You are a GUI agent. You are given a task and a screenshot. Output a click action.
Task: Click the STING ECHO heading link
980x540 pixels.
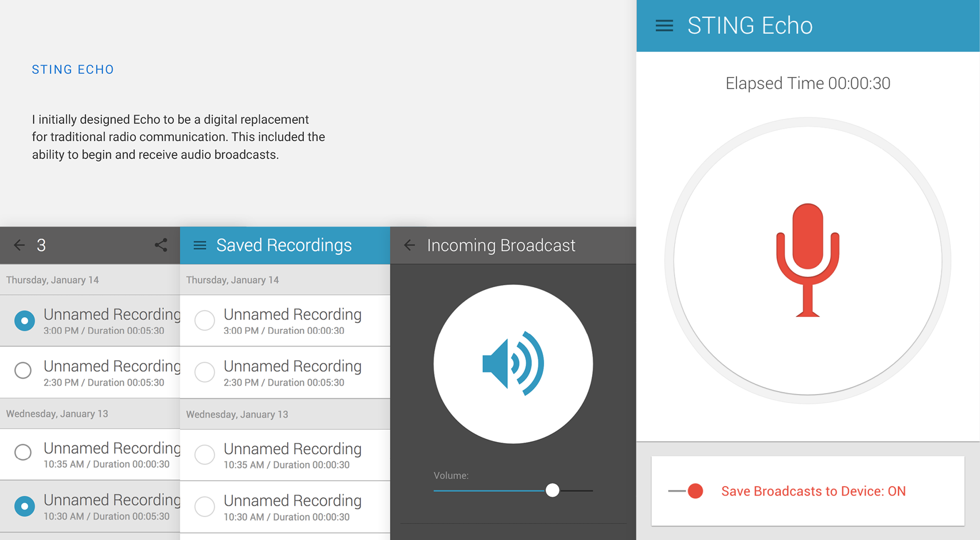73,69
